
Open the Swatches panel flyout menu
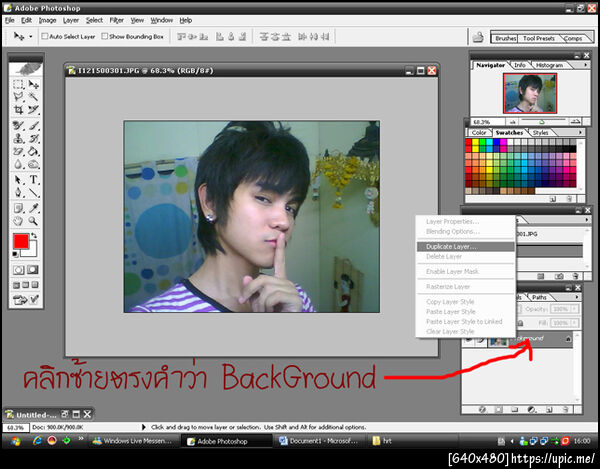tap(580, 132)
